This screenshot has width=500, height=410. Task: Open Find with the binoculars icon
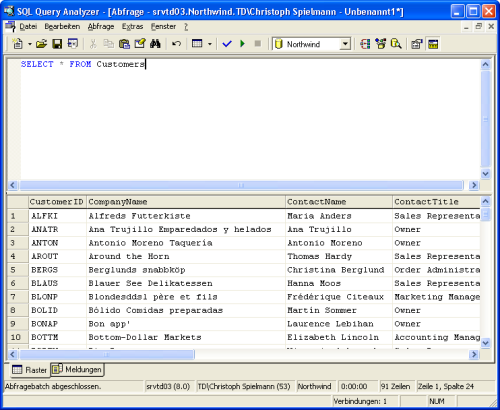click(155, 44)
